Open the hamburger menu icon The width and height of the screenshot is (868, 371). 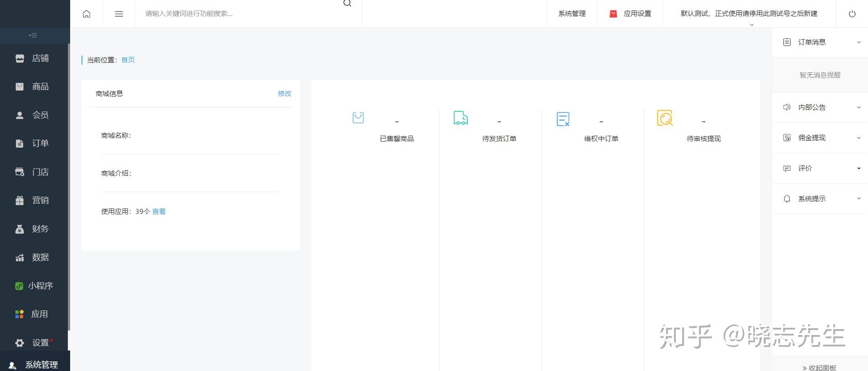(119, 14)
